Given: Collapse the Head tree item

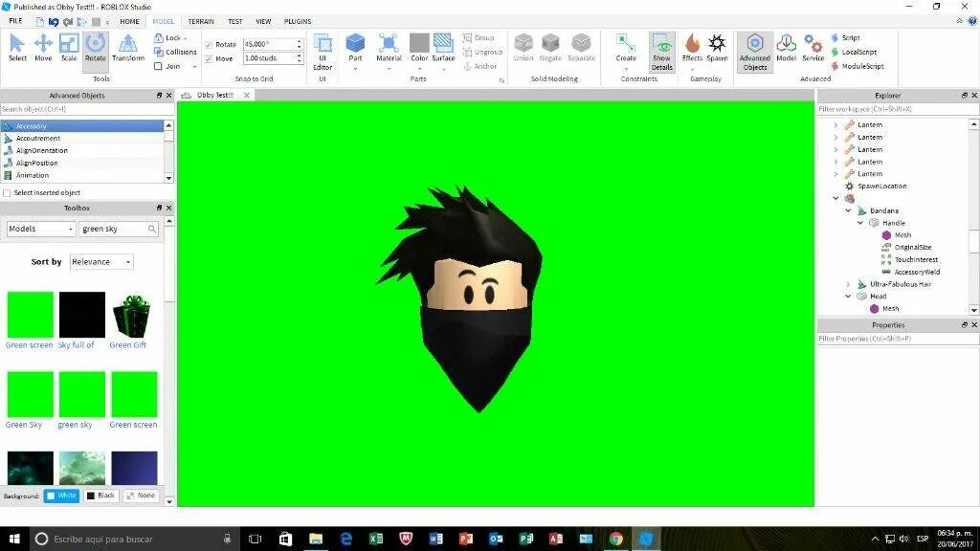Looking at the screenshot, I should tap(848, 297).
